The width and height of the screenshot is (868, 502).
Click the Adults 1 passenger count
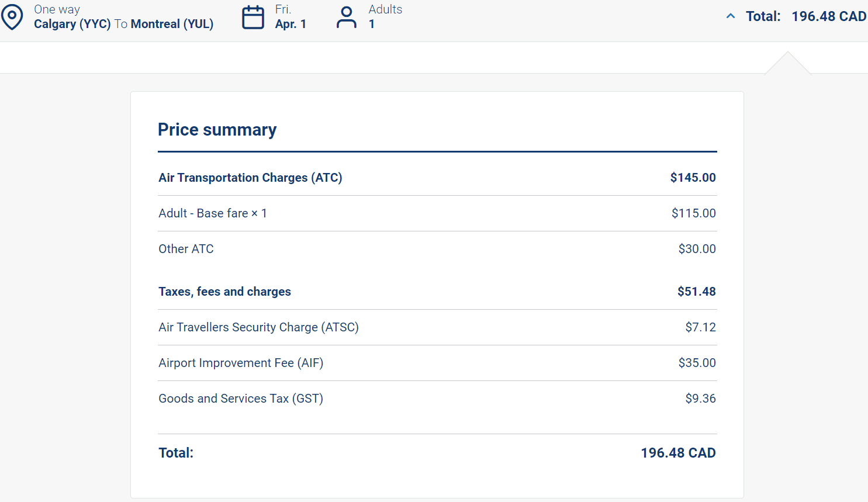click(x=385, y=16)
